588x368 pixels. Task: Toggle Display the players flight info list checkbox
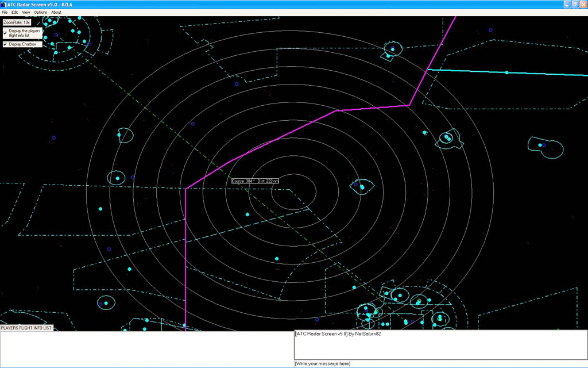(5, 33)
